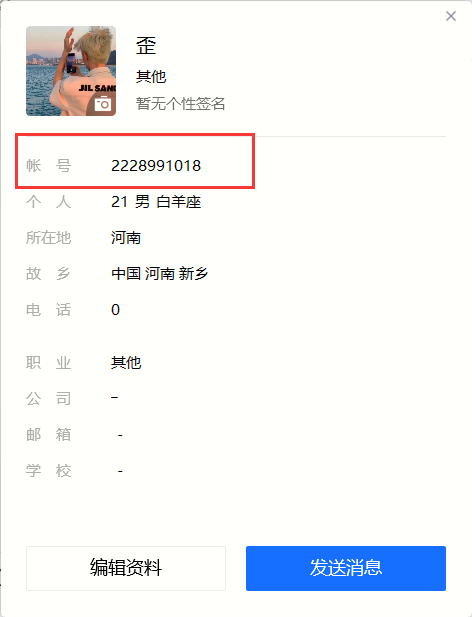Image resolution: width=472 pixels, height=617 pixels.
Task: Click the 帐号 field label
Action: (x=49, y=166)
